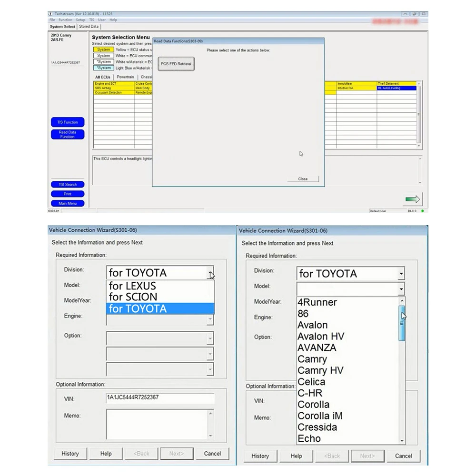
Task: Select the Occupant Detection system
Action: [114, 93]
